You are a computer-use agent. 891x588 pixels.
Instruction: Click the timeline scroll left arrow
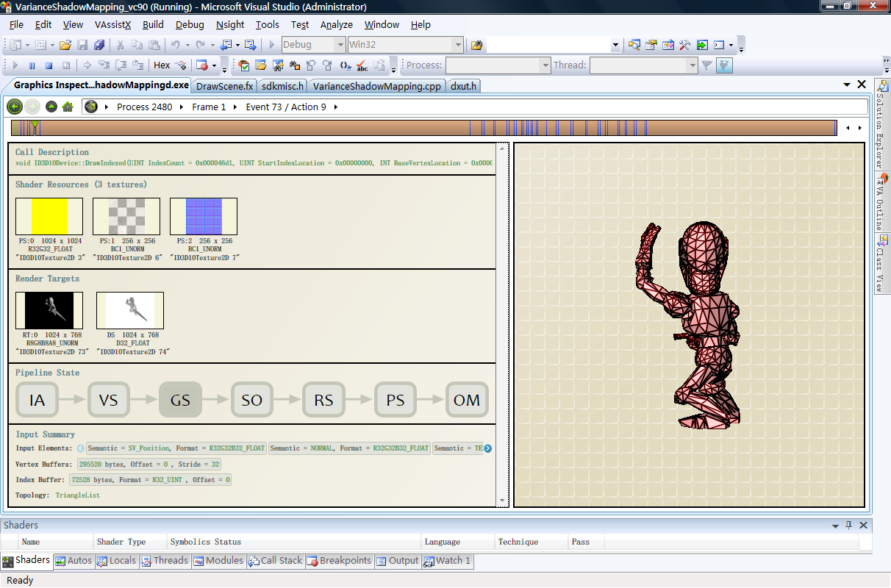[848, 128]
